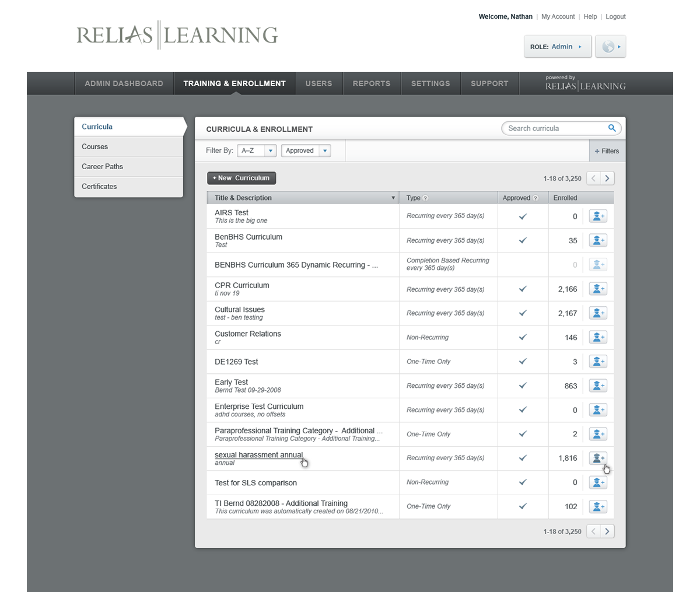Open the Admin Dashboard tab
700x592 pixels.
124,83
